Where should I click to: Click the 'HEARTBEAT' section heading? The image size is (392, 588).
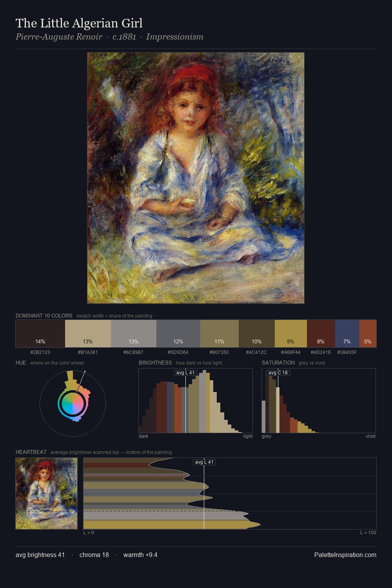(x=31, y=452)
